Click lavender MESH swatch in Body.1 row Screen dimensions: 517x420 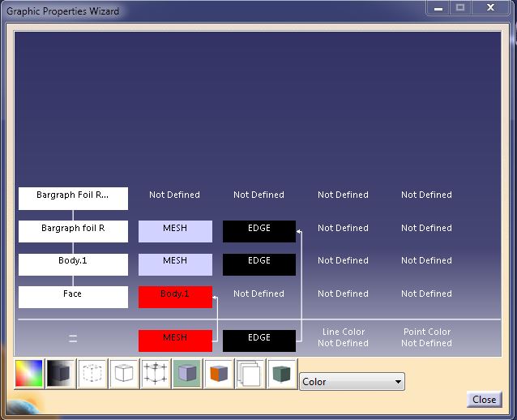(175, 264)
